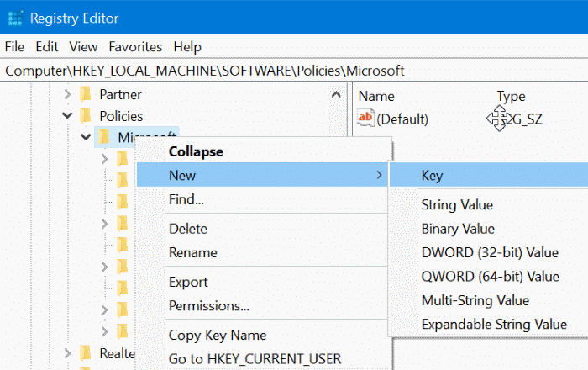The height and width of the screenshot is (370, 588).
Task: Click the Registry Editor app icon in title bar
Action: pos(17,18)
